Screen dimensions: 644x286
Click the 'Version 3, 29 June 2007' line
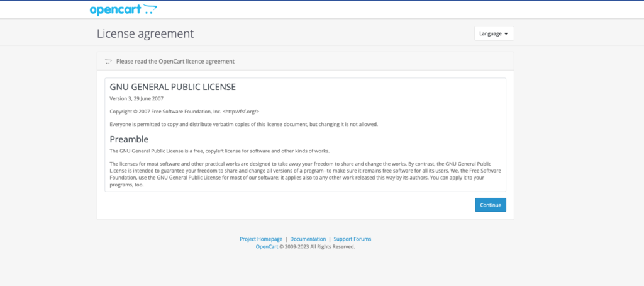click(x=136, y=99)
